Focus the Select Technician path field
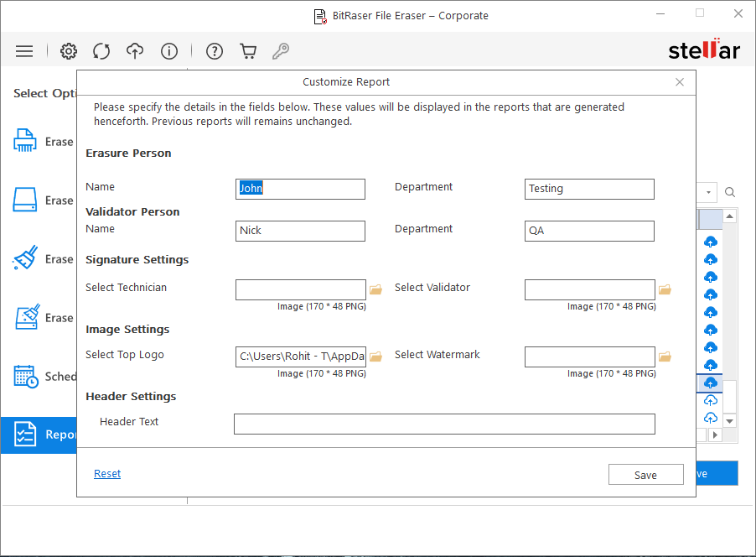The height and width of the screenshot is (557, 756). pos(301,289)
